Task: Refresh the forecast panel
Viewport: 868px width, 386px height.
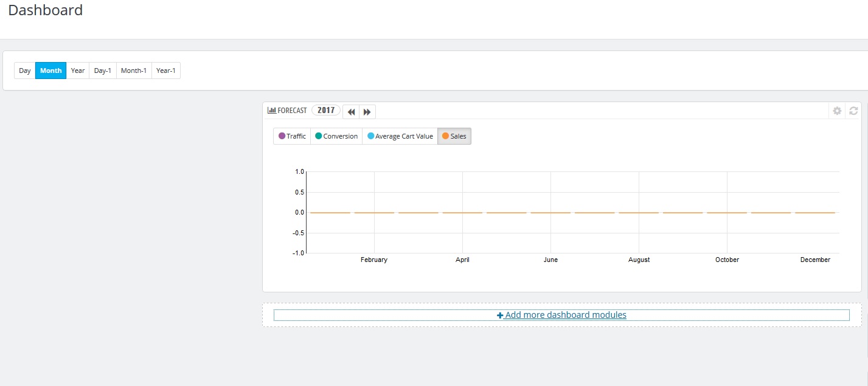Action: (853, 111)
